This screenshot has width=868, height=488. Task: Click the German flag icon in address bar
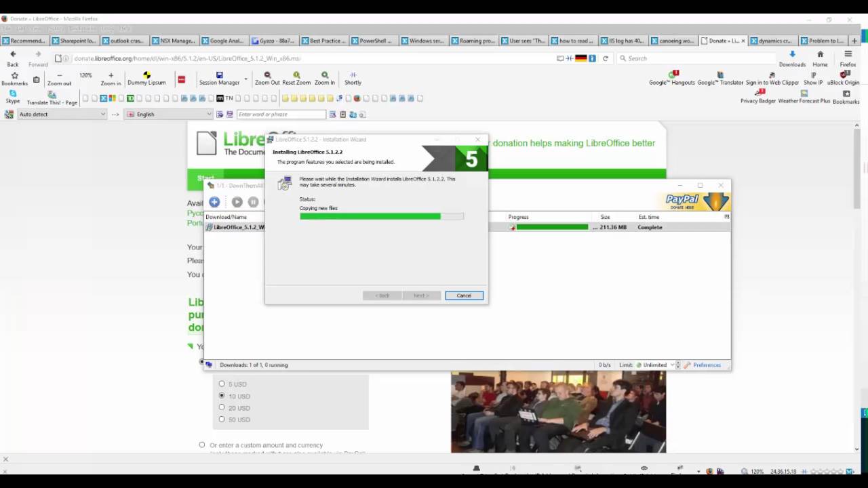pos(580,58)
